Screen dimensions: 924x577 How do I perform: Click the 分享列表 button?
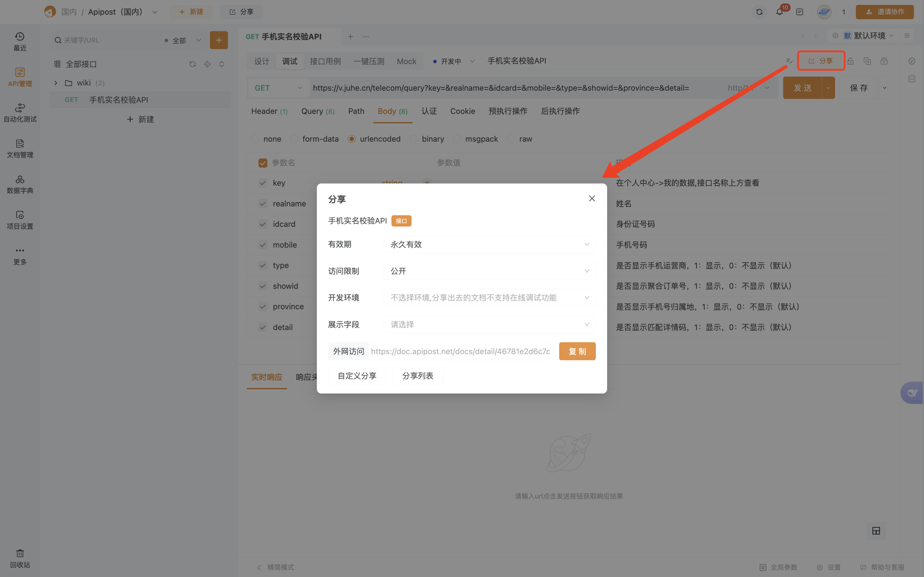coord(417,376)
